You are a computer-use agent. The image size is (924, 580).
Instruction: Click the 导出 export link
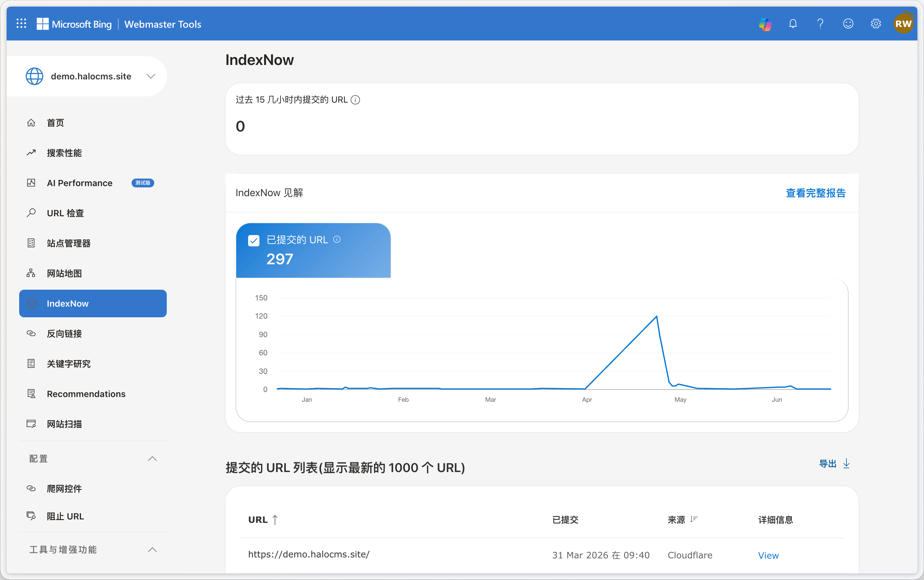coord(828,464)
